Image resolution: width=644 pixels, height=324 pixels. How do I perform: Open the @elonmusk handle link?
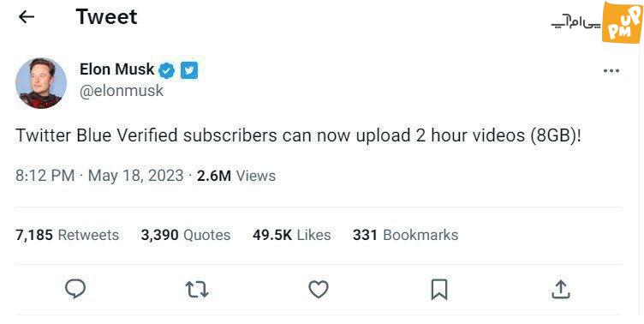(122, 91)
